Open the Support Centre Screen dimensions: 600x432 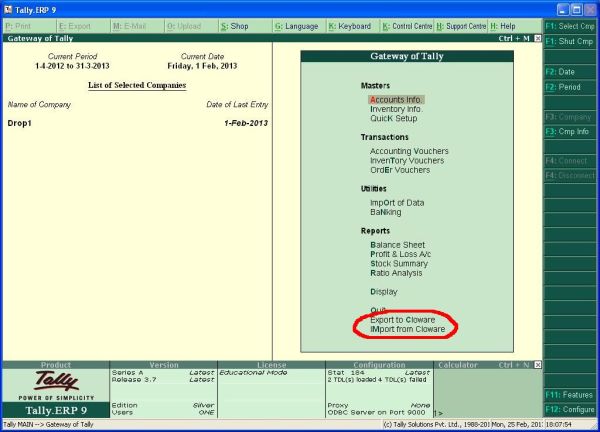(x=461, y=26)
